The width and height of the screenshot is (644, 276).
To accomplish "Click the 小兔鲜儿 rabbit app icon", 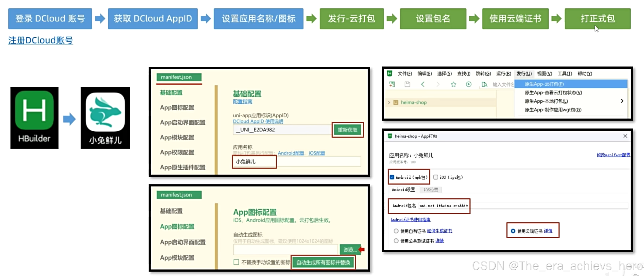I will 105,112.
